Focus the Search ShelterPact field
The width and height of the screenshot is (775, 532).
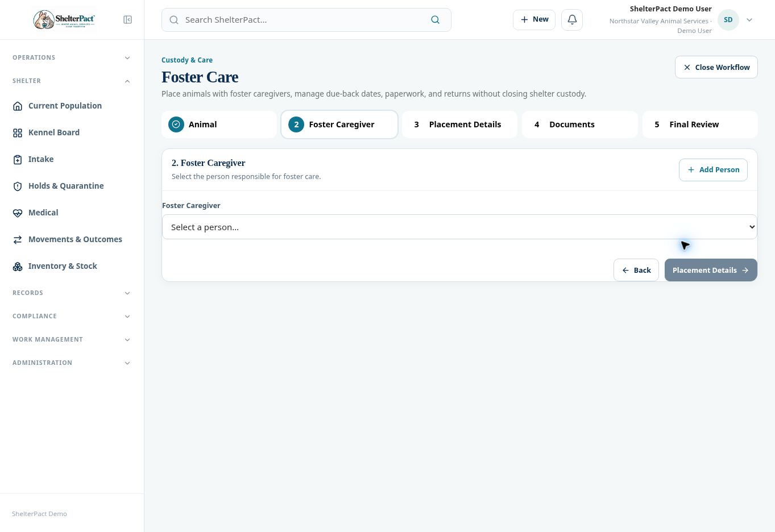(306, 20)
